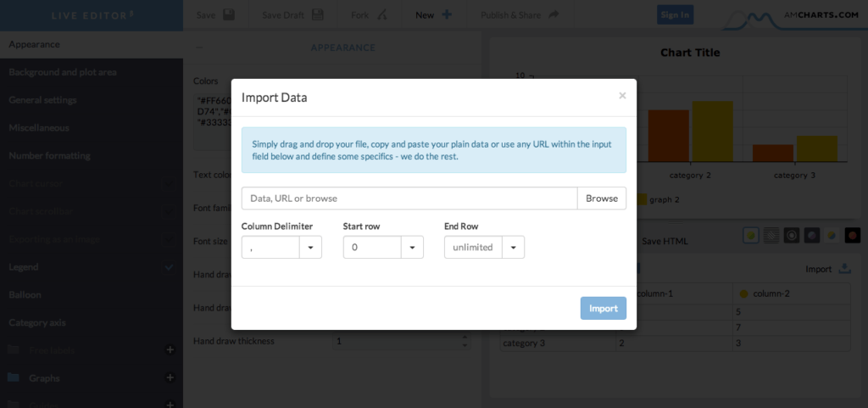Viewport: 868px width, 408px height.
Task: Select the striped patterns theme icon
Action: pos(771,235)
